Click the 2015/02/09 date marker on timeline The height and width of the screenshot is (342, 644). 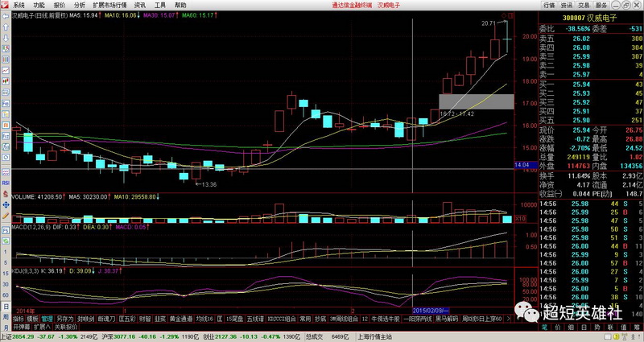(429, 310)
